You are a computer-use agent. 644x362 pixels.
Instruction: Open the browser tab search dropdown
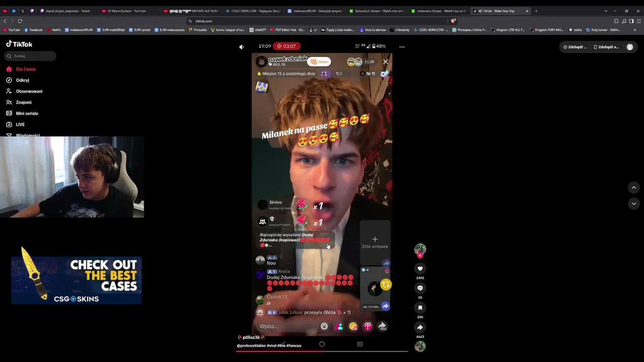(606, 11)
